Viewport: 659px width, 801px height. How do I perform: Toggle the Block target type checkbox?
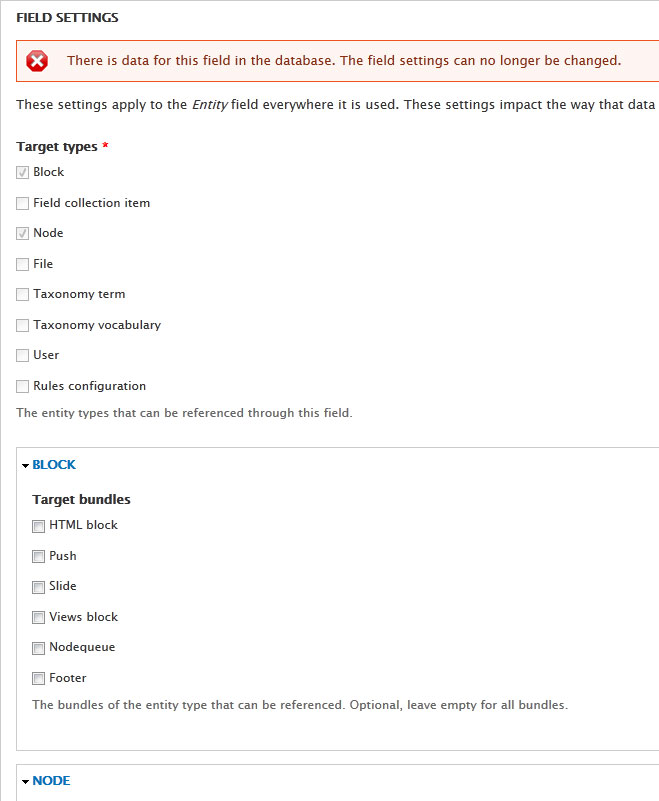tap(22, 173)
